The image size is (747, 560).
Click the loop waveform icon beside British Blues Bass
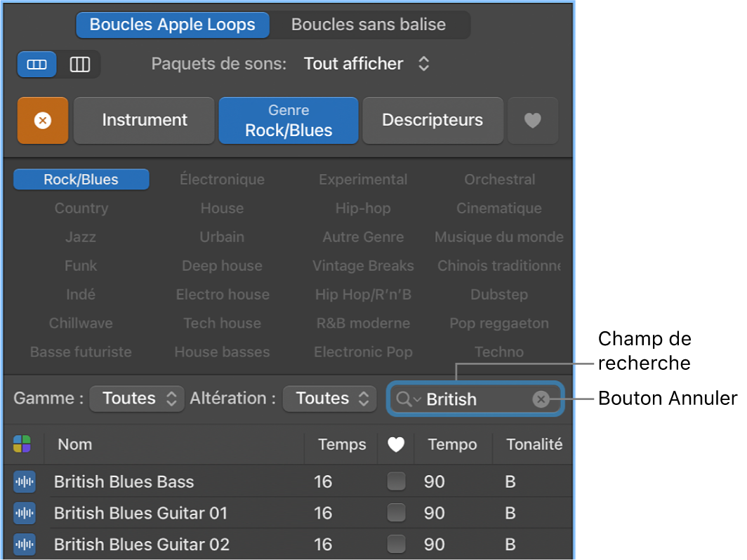[24, 482]
